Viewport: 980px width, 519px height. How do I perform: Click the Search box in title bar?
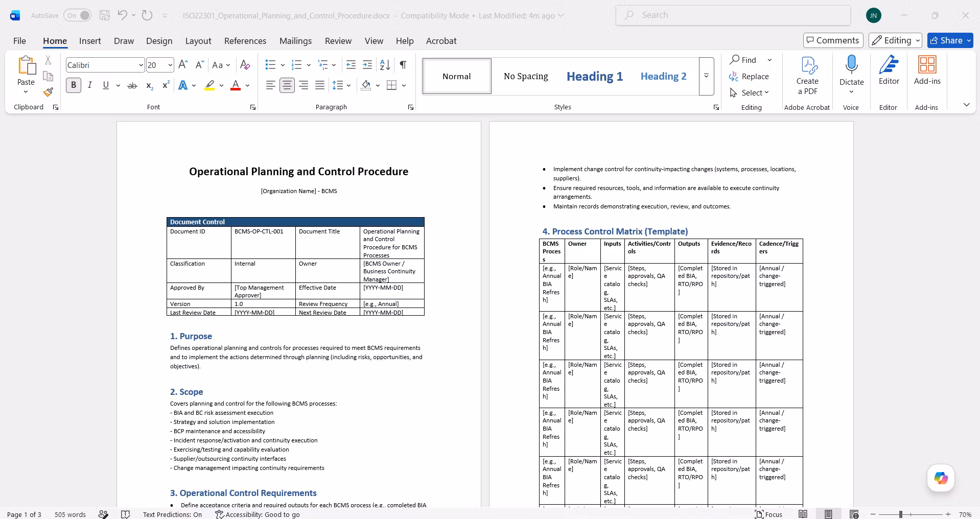point(733,15)
